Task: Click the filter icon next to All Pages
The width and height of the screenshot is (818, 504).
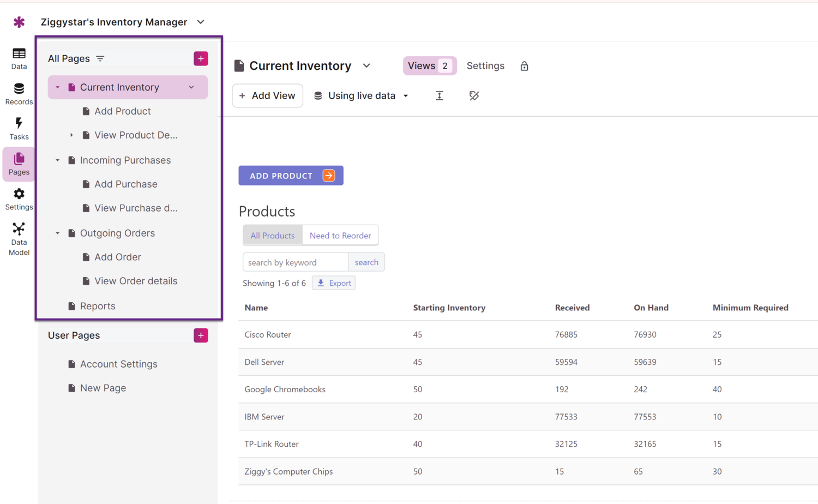Action: (x=100, y=58)
